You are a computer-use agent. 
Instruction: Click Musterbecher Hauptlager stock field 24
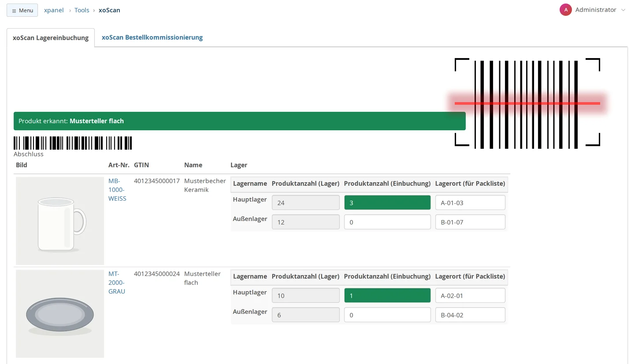point(306,202)
